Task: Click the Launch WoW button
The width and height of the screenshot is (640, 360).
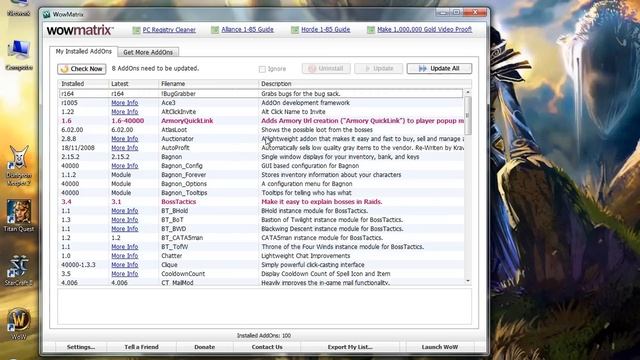Action: pos(440,347)
